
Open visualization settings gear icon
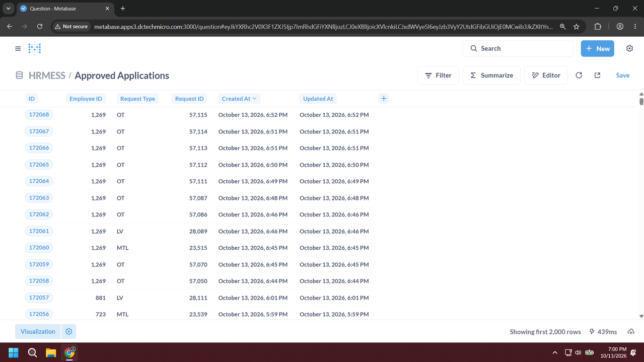tap(69, 331)
